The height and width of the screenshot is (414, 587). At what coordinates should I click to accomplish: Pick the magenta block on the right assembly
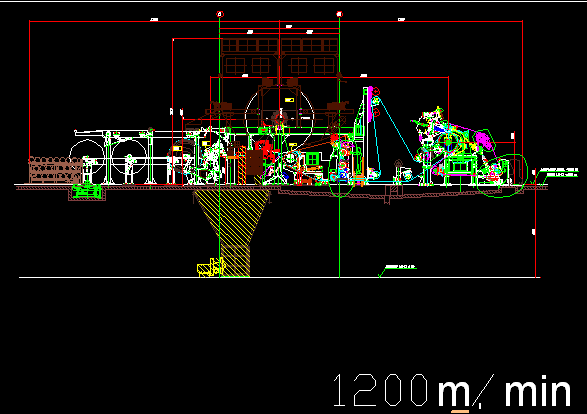coord(485,141)
